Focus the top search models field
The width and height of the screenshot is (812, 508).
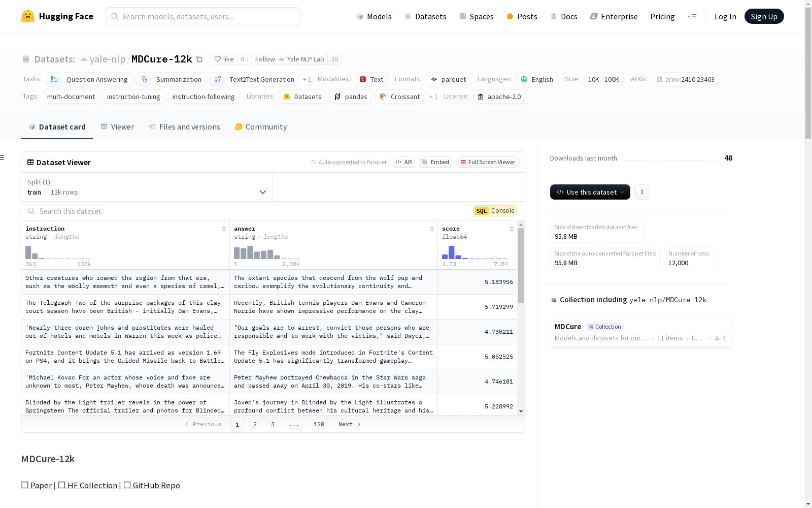coord(203,16)
